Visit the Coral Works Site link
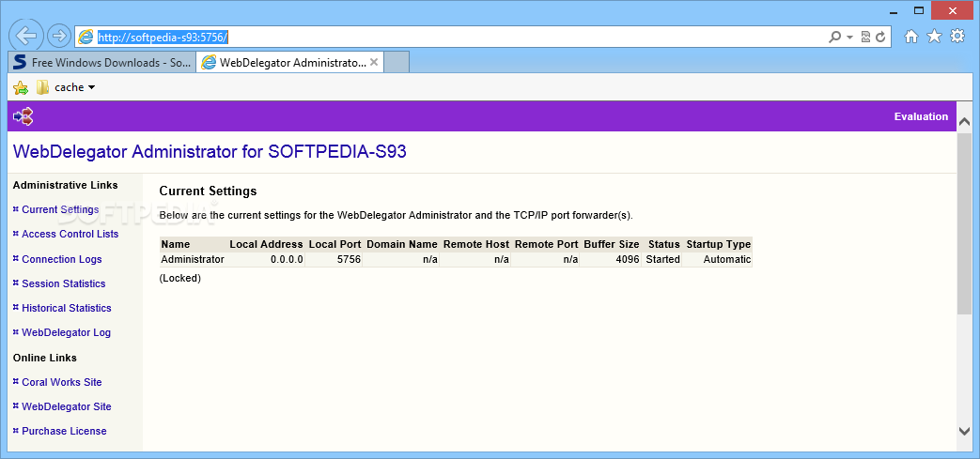 [x=62, y=382]
